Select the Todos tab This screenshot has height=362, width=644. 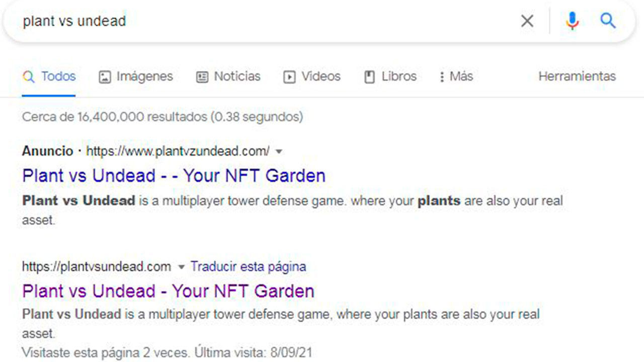click(49, 77)
